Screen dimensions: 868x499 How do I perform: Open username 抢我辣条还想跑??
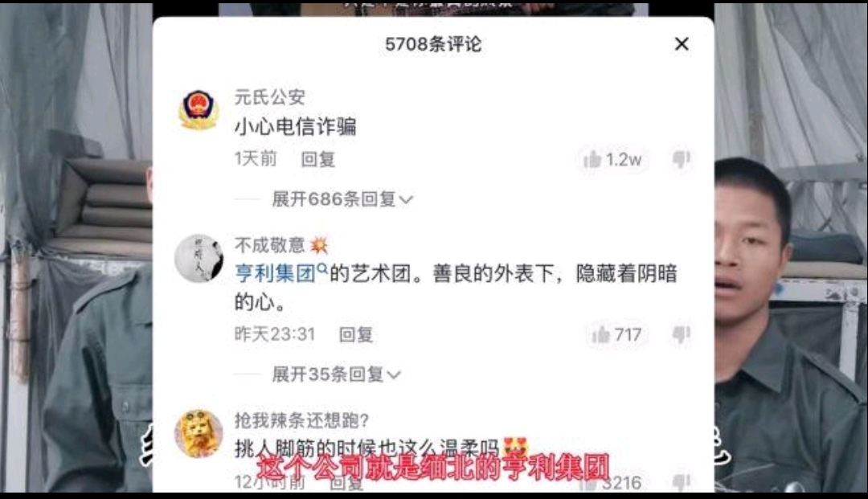click(x=301, y=420)
